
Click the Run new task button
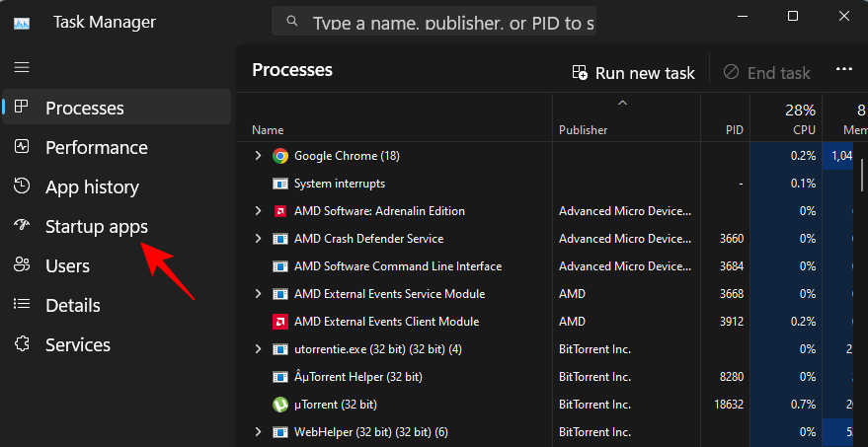[x=633, y=72]
